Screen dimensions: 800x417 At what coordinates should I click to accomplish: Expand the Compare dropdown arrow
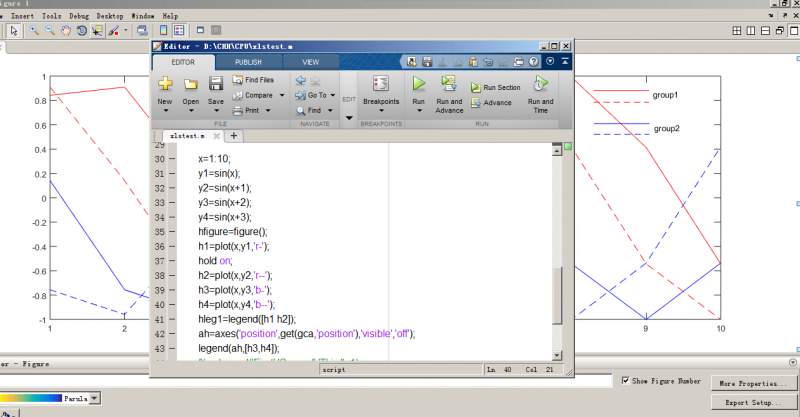tap(282, 95)
